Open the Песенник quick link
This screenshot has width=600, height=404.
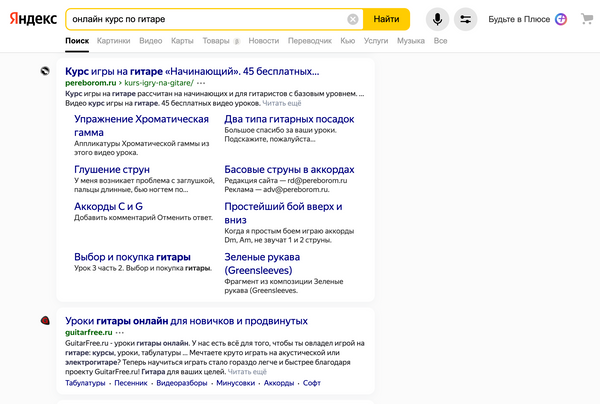click(x=131, y=383)
